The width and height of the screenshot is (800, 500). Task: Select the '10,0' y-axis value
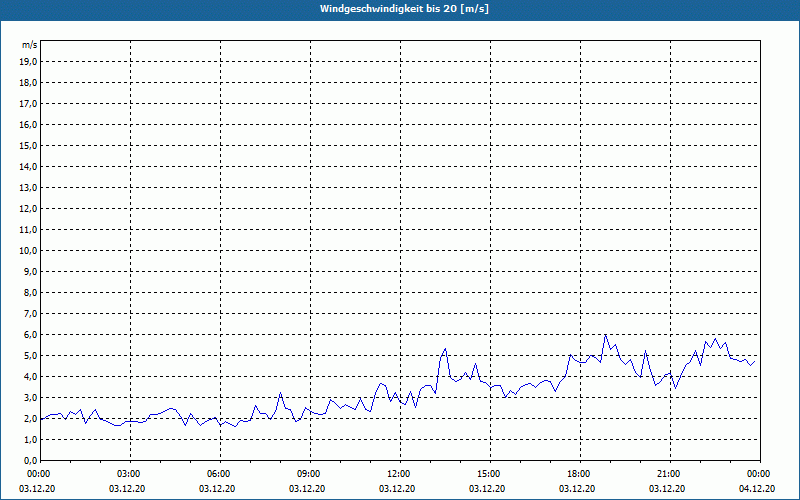(x=29, y=251)
